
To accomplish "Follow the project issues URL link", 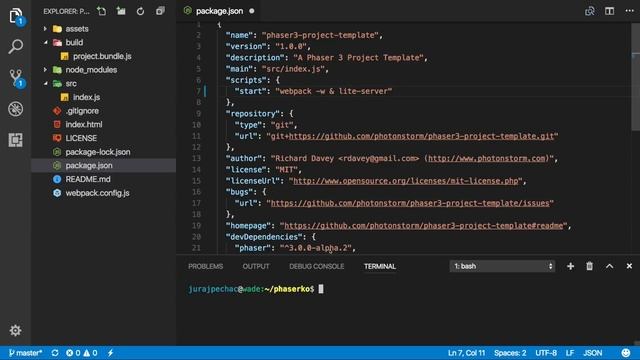I will 410,203.
